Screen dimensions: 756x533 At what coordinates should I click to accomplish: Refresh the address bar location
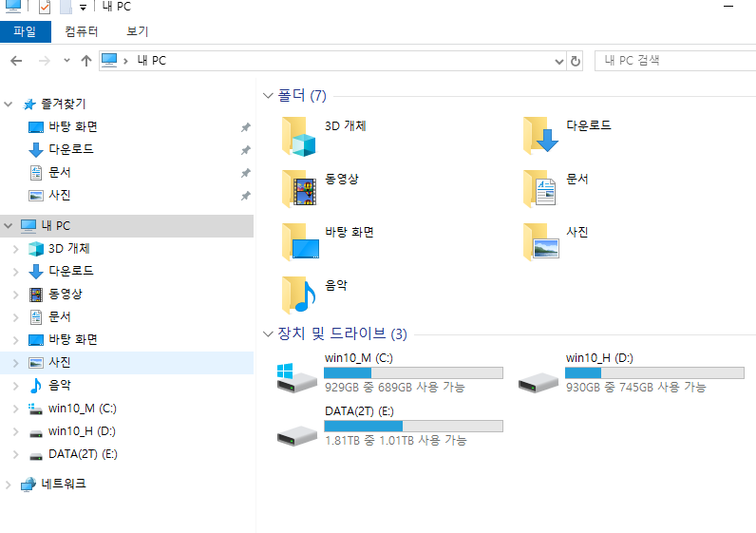pos(576,61)
